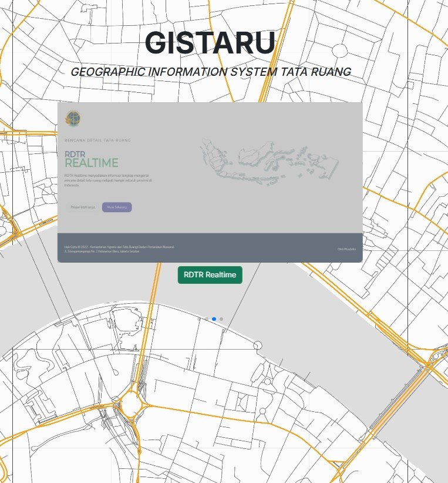
Task: Open the green RDTR Realtime button
Action: pos(210,274)
